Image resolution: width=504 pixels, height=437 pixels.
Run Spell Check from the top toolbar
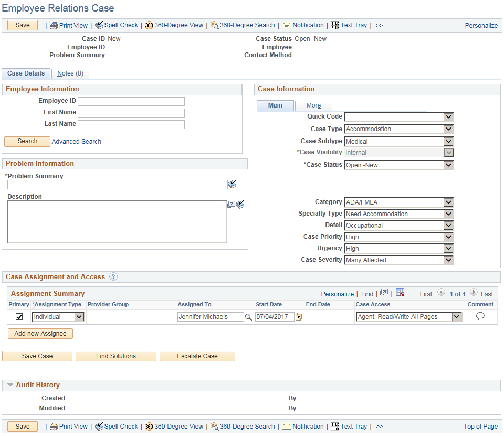coord(120,25)
